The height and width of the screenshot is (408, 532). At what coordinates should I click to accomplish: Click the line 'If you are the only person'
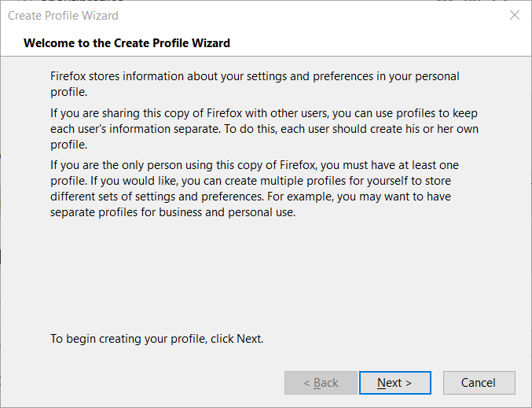click(255, 165)
